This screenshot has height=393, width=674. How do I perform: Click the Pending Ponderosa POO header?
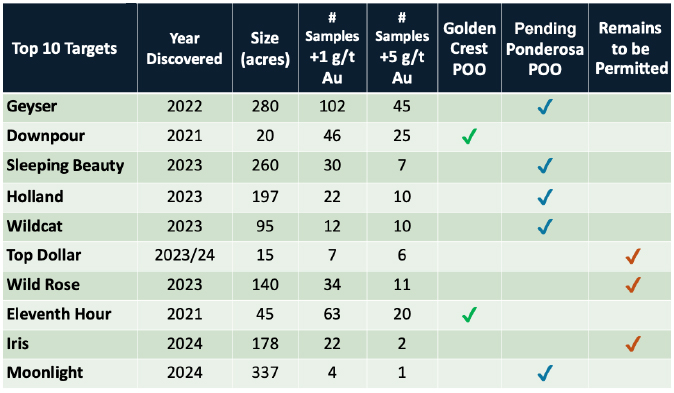point(545,48)
